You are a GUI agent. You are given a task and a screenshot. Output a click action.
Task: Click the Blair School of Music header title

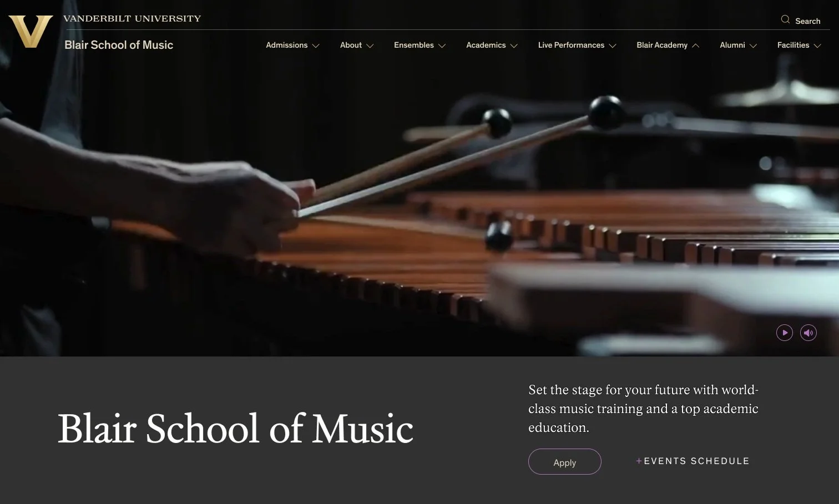[119, 45]
